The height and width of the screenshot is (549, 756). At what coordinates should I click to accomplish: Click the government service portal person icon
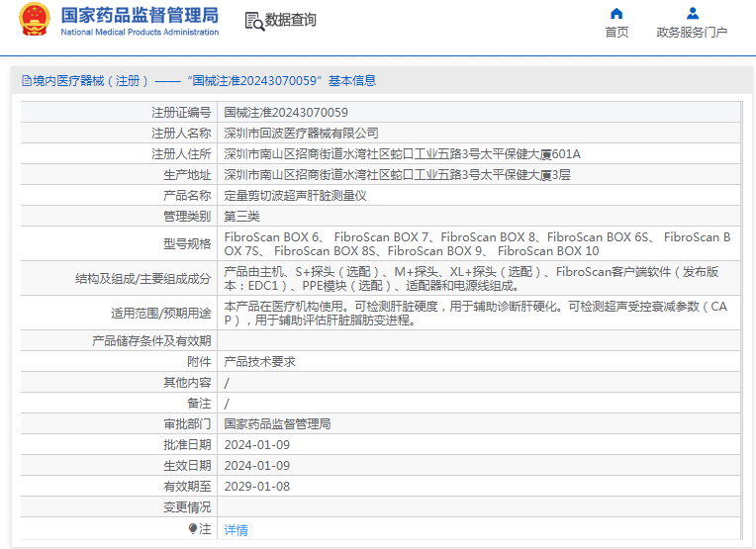pyautogui.click(x=693, y=13)
